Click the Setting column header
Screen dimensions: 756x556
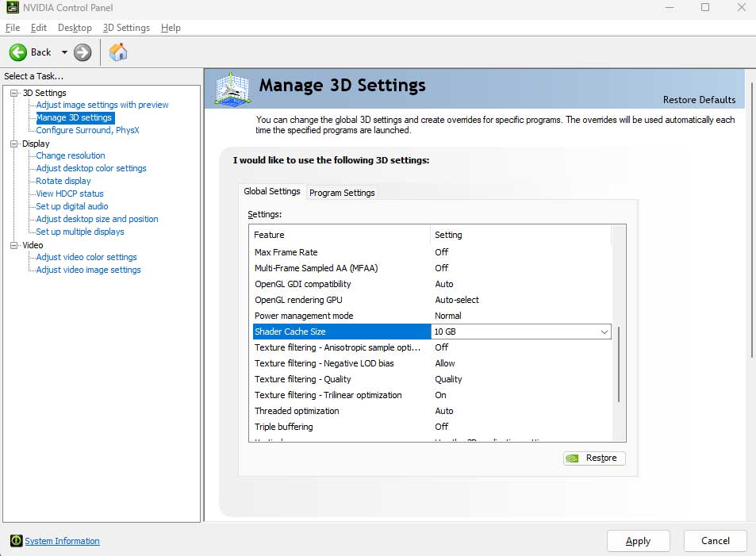[x=520, y=235]
